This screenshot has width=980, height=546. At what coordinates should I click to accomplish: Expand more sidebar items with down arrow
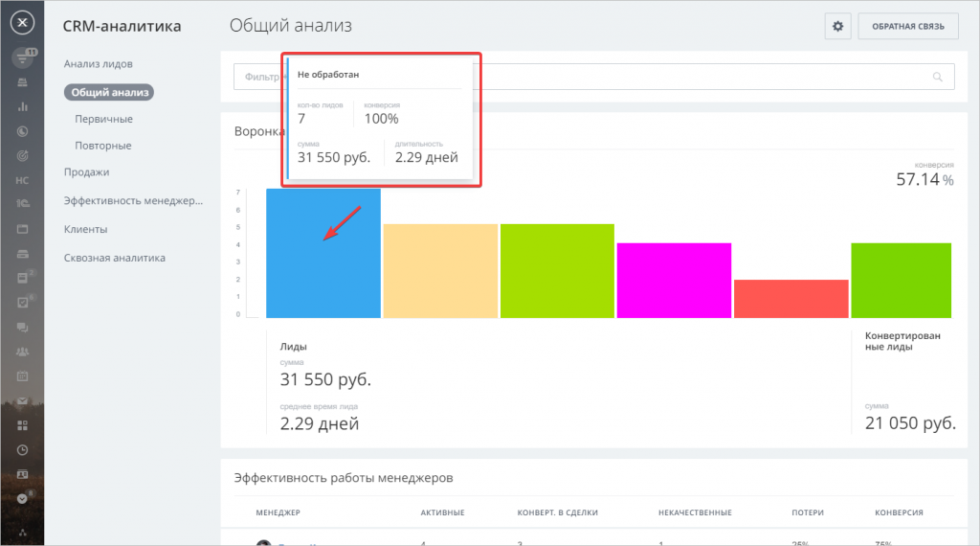pyautogui.click(x=22, y=498)
